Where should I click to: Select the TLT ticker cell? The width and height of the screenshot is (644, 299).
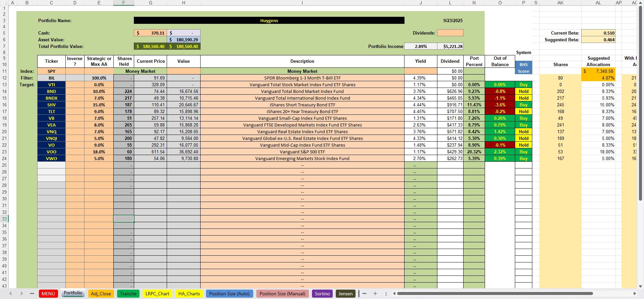coord(51,111)
